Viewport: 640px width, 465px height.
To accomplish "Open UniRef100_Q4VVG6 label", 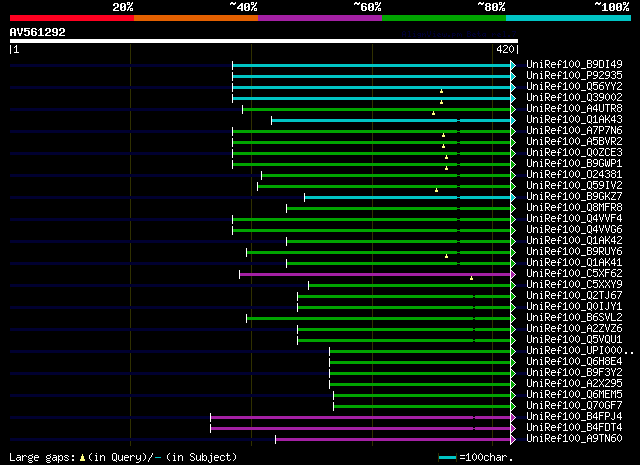I will tap(574, 230).
